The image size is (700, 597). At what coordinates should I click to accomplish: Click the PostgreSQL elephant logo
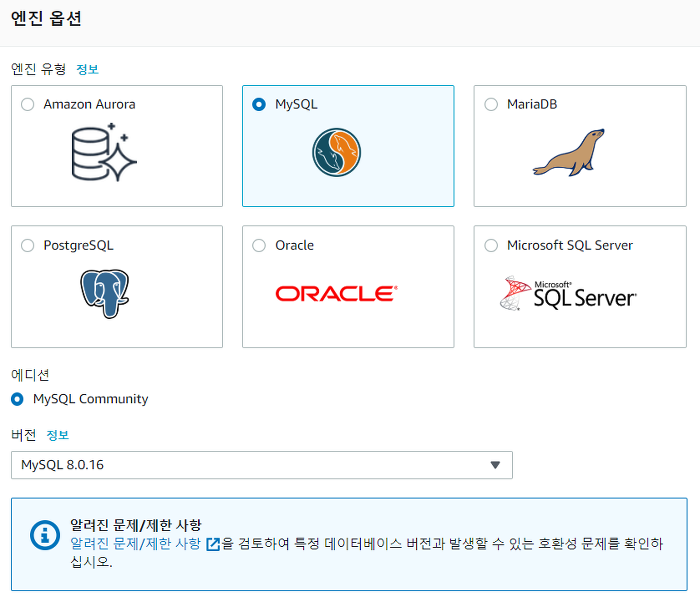104,293
